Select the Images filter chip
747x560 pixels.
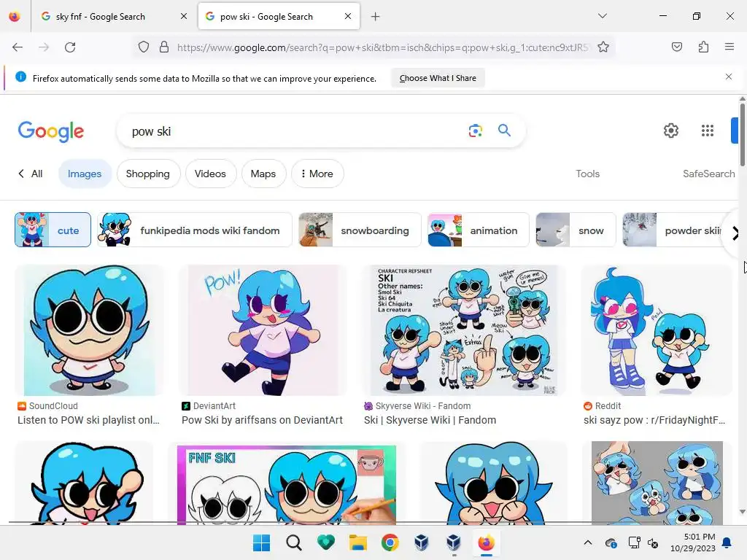pos(85,174)
